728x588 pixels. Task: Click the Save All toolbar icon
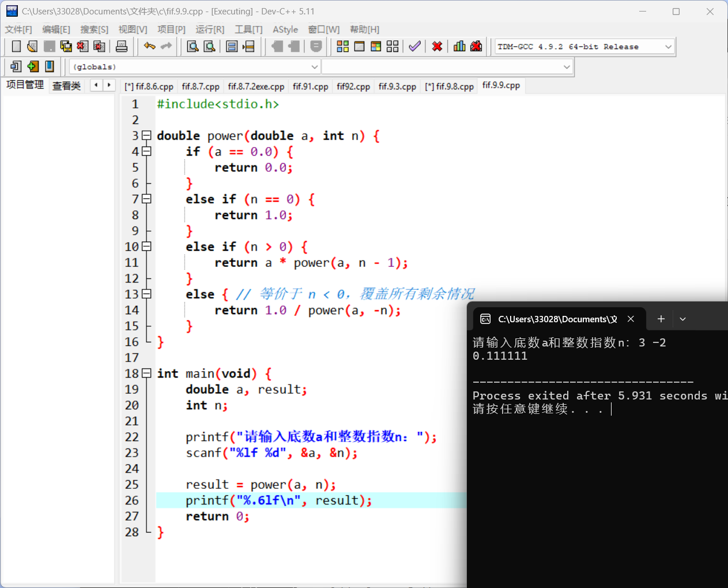66,46
